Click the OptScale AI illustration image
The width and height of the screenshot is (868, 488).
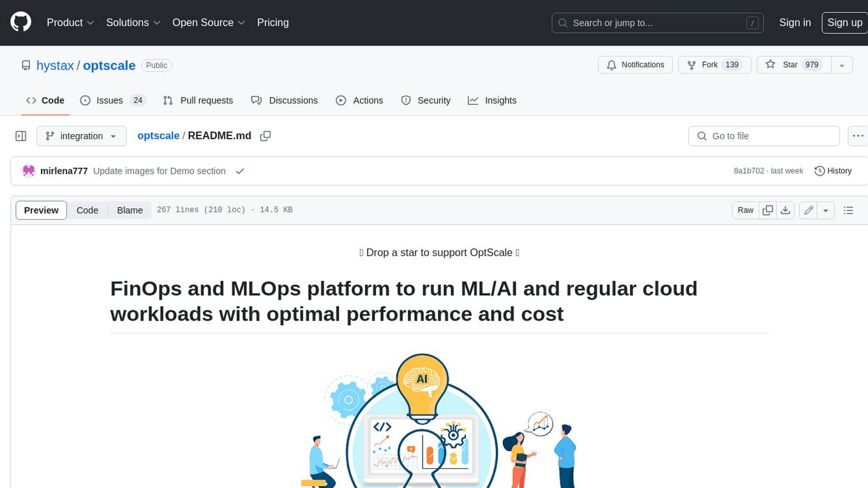[x=439, y=422]
